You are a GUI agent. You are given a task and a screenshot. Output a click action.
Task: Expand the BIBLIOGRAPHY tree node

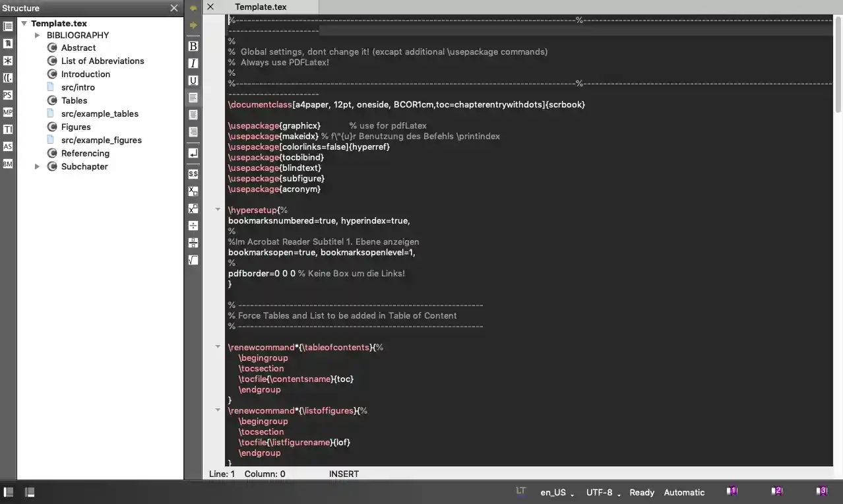pos(38,35)
